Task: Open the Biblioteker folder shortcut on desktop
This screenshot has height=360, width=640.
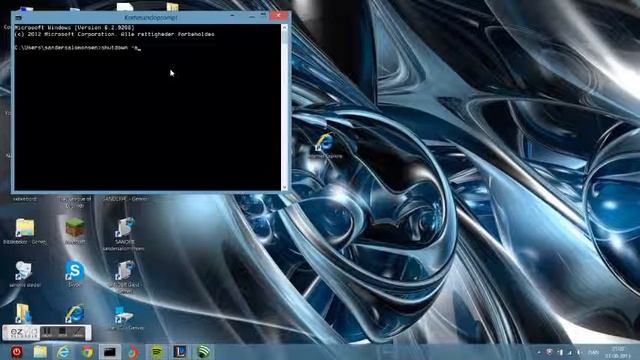Action: pos(25,228)
